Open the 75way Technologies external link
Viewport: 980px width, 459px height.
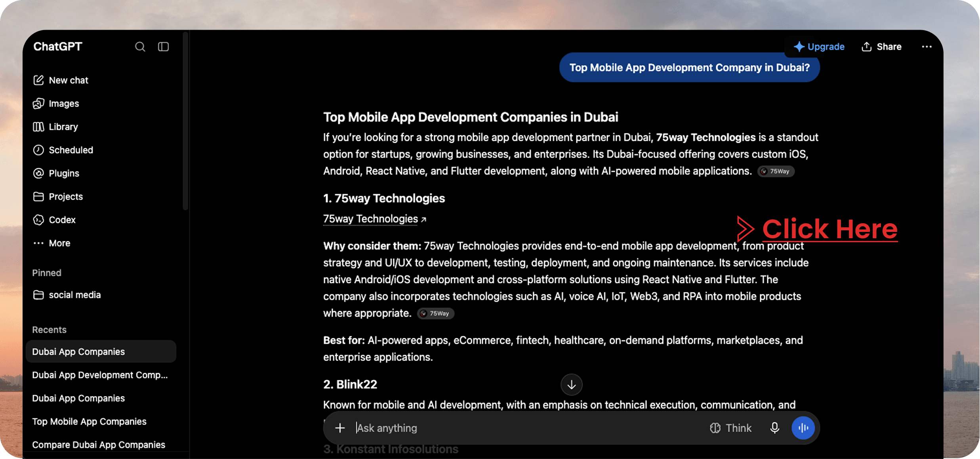(375, 219)
